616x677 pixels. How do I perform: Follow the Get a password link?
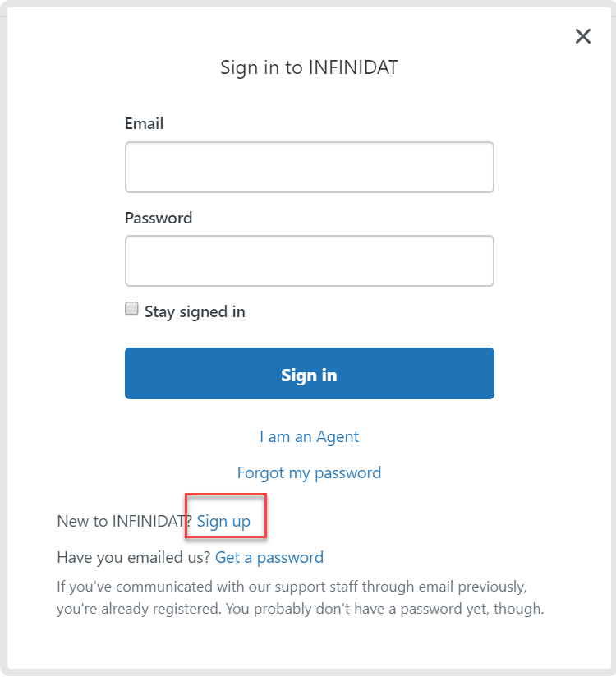click(269, 557)
